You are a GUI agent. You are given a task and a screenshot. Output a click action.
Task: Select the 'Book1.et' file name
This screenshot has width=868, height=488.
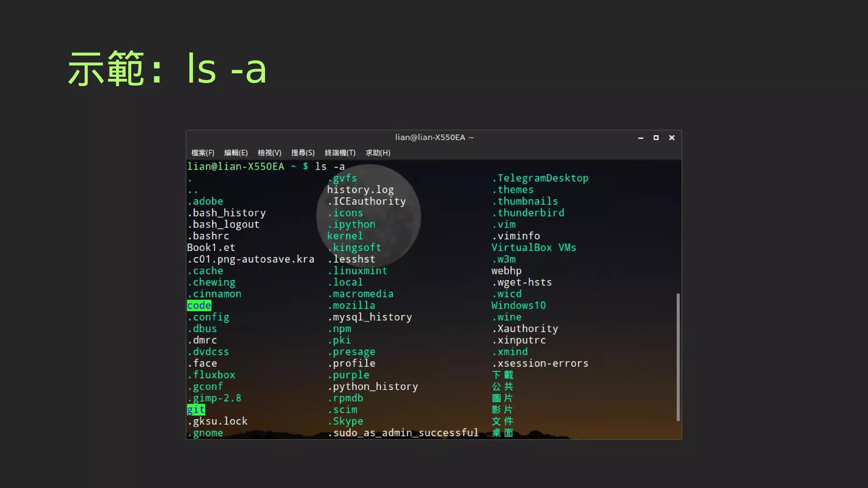(x=211, y=247)
